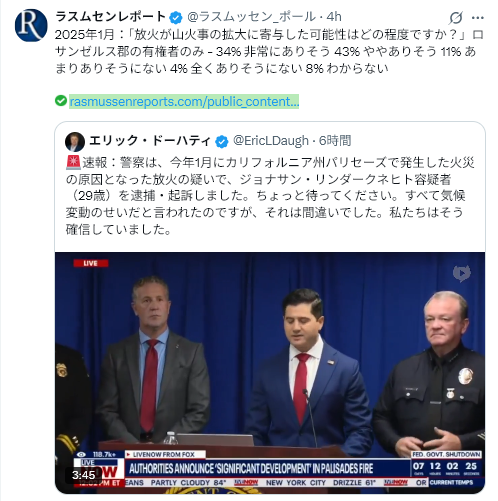Click the red siren emoji in quoted tweet
498x501 pixels.
(73, 162)
